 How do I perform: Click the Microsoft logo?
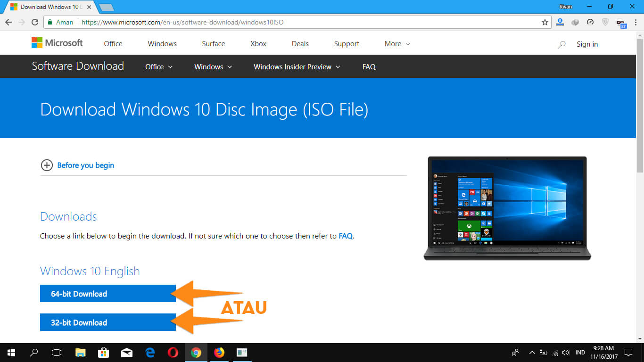pyautogui.click(x=57, y=43)
